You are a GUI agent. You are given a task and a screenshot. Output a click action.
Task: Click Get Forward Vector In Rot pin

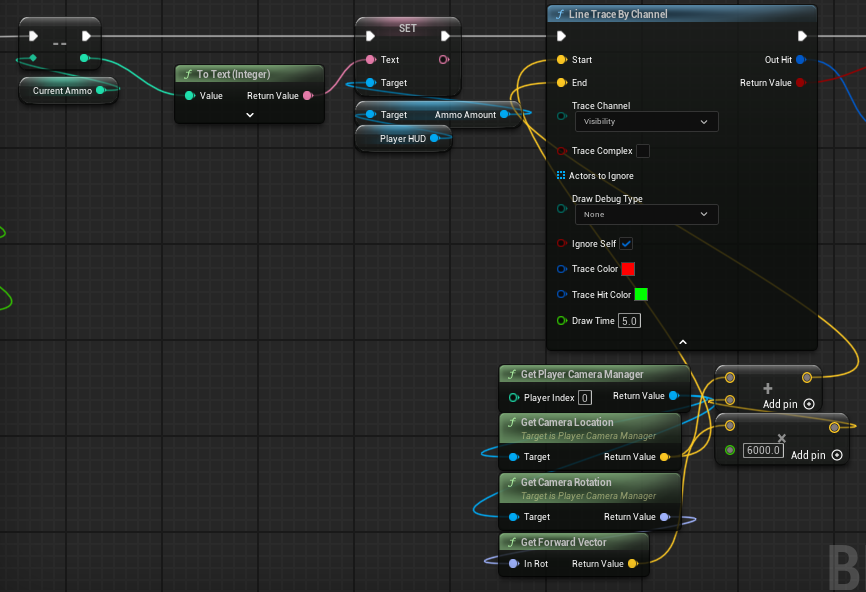click(514, 564)
